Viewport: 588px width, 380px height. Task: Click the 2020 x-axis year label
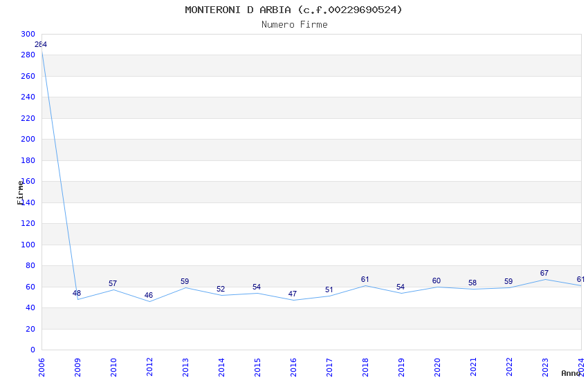pyautogui.click(x=437, y=368)
